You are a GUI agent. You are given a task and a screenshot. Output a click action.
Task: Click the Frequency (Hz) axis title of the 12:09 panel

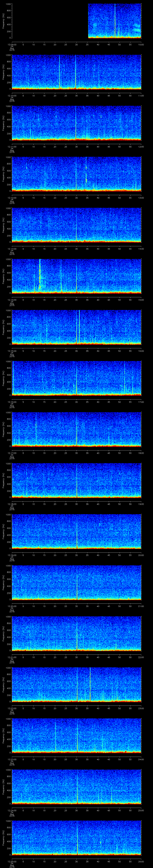pyautogui.click(x=3, y=21)
